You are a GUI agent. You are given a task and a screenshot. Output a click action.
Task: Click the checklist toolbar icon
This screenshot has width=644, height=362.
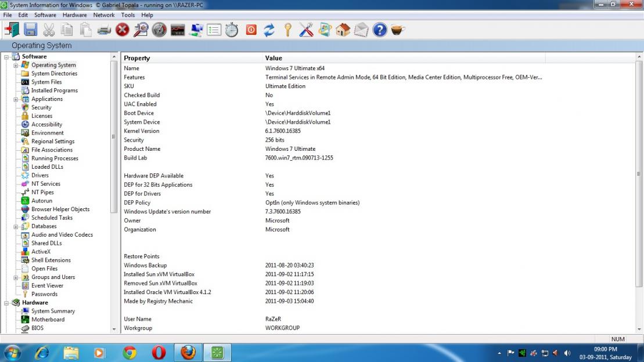214,30
